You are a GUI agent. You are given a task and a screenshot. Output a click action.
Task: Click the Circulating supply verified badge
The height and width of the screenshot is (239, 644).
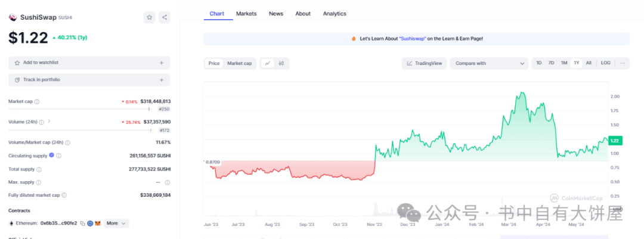point(51,155)
